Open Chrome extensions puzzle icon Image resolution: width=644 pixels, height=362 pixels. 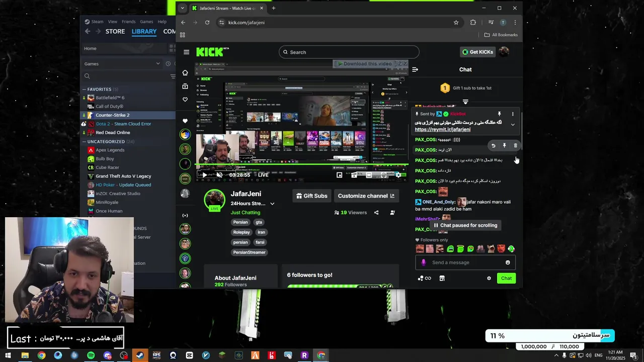473,23
